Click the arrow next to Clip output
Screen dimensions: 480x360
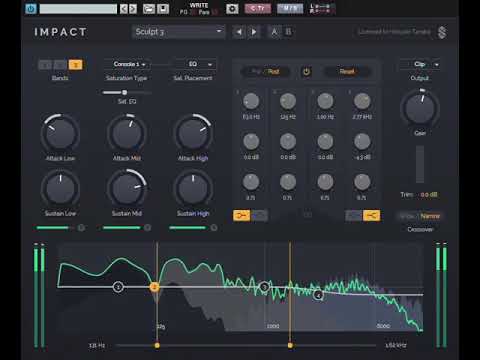click(436, 65)
